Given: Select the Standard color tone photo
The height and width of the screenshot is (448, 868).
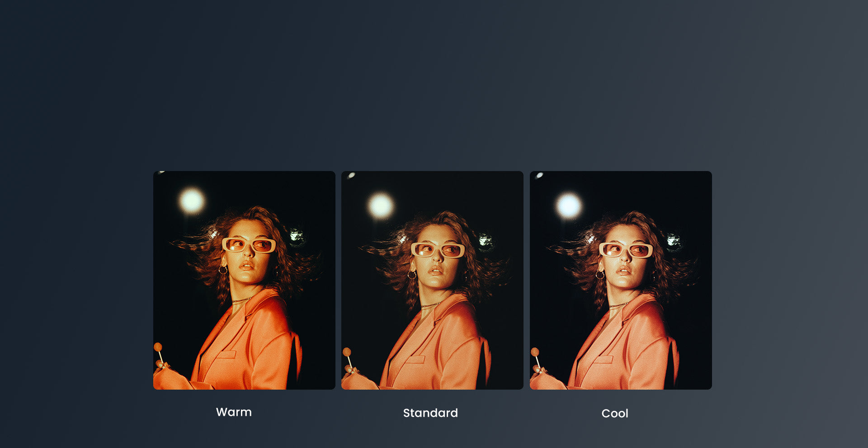Looking at the screenshot, I should [x=432, y=280].
